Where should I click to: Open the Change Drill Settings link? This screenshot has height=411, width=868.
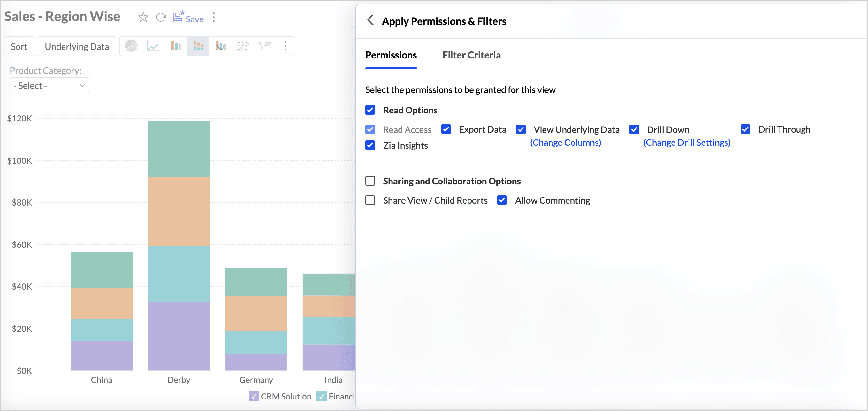tap(687, 143)
